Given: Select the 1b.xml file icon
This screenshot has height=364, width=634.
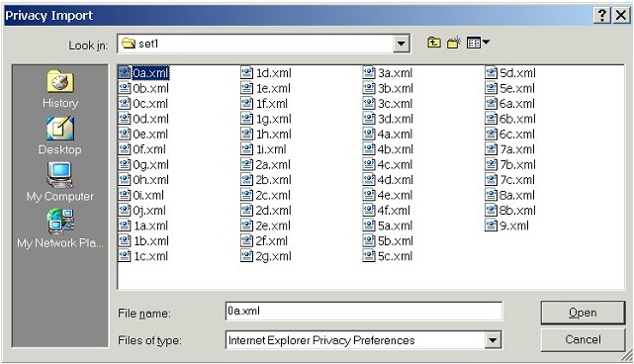Looking at the screenshot, I should pos(125,240).
